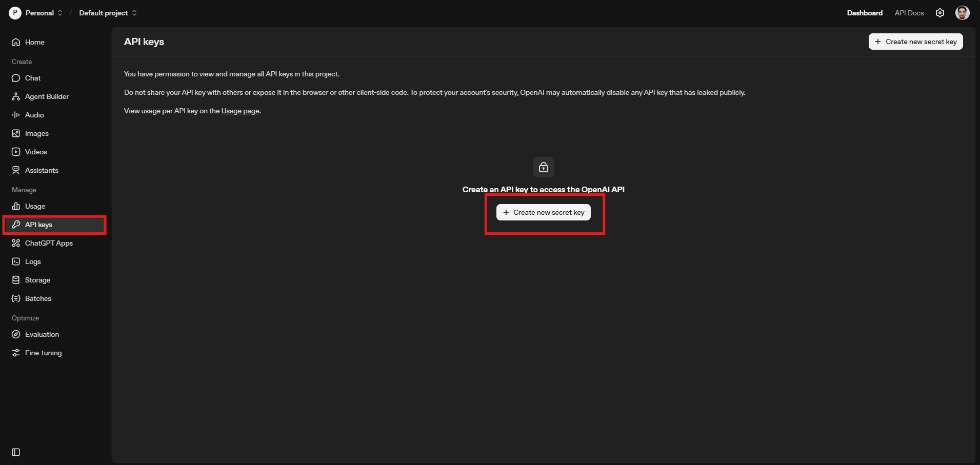Click the 'You have permission to view' text
This screenshot has width=980, height=465.
point(232,74)
